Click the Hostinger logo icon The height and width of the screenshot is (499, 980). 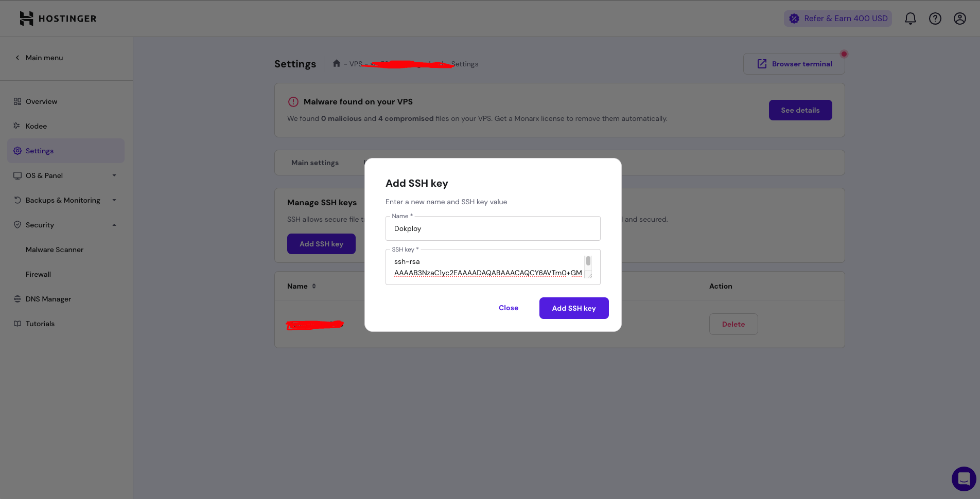(26, 19)
